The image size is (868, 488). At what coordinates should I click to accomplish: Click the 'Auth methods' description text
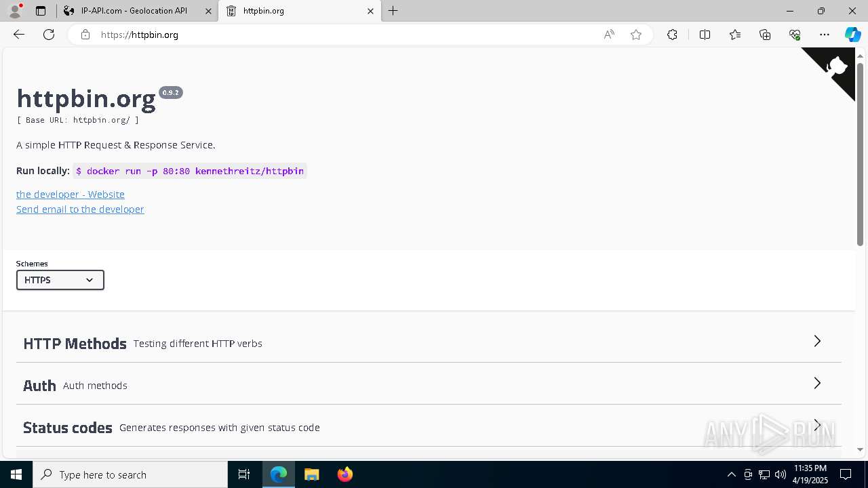point(95,386)
